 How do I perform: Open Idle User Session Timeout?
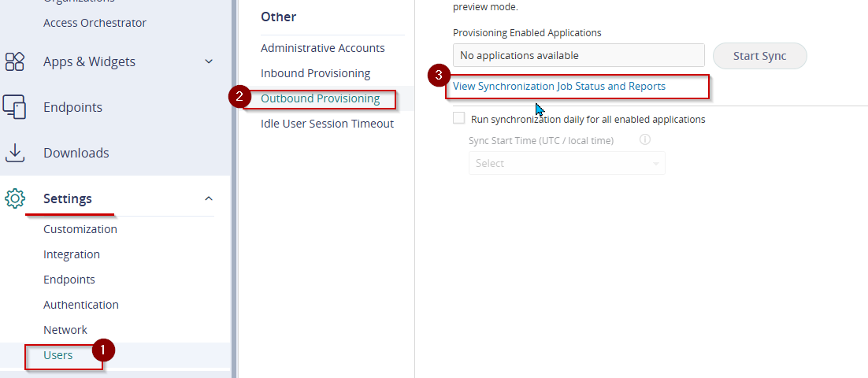[x=327, y=124]
